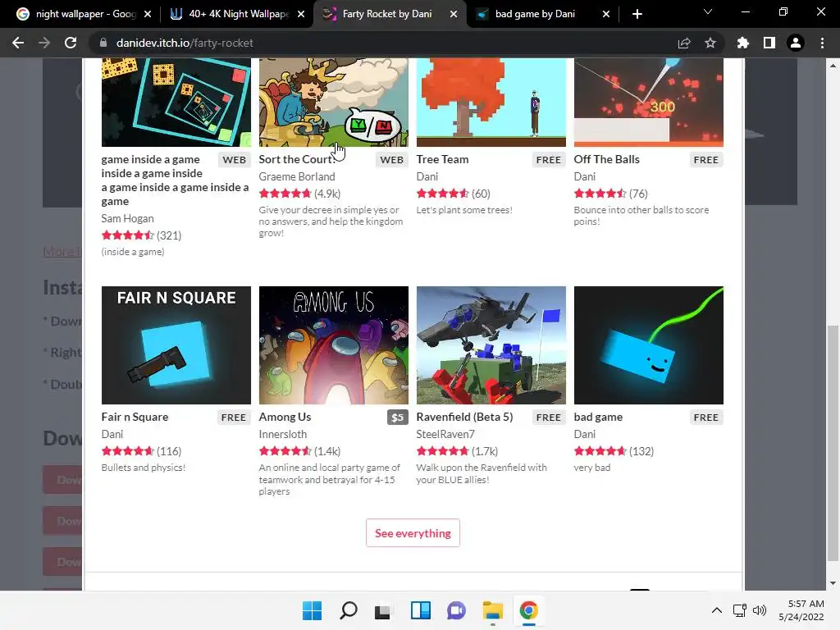Viewport: 840px width, 630px height.
Task: Open the Off The Balls thumbnail
Action: point(649,102)
